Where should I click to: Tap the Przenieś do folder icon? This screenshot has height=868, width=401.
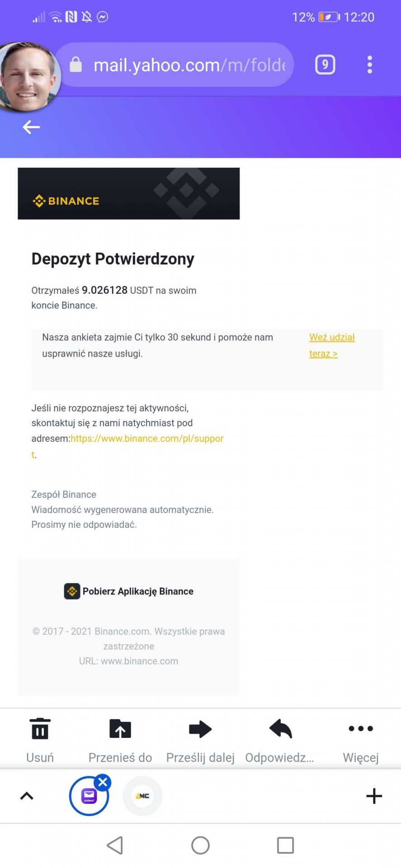(x=120, y=729)
